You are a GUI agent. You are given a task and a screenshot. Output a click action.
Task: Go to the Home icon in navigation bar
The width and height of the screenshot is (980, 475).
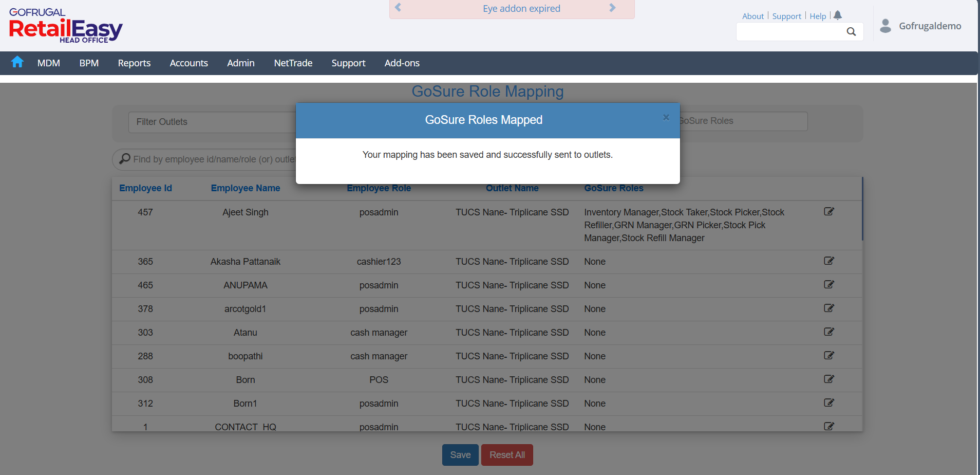point(17,62)
